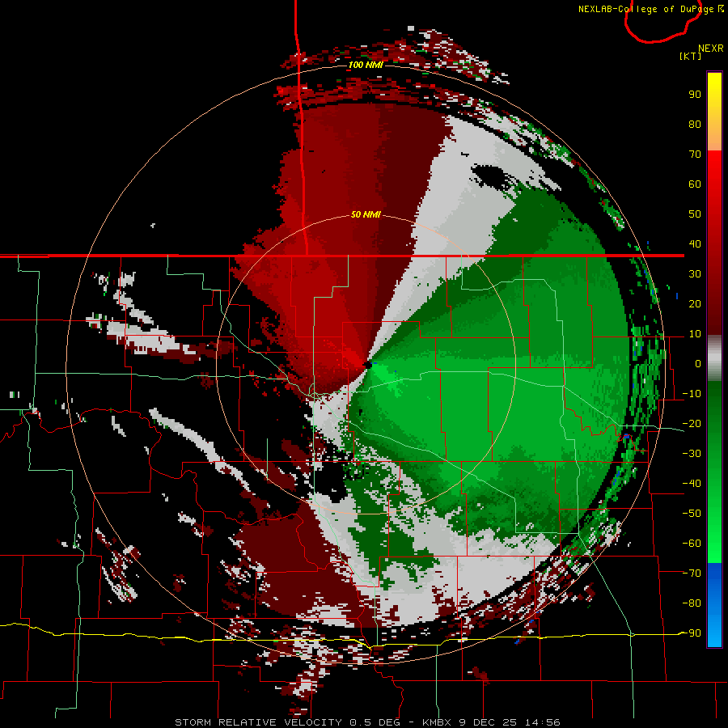Click the "NEXR" label above the color scale
The width and height of the screenshot is (728, 728).
pos(711,49)
